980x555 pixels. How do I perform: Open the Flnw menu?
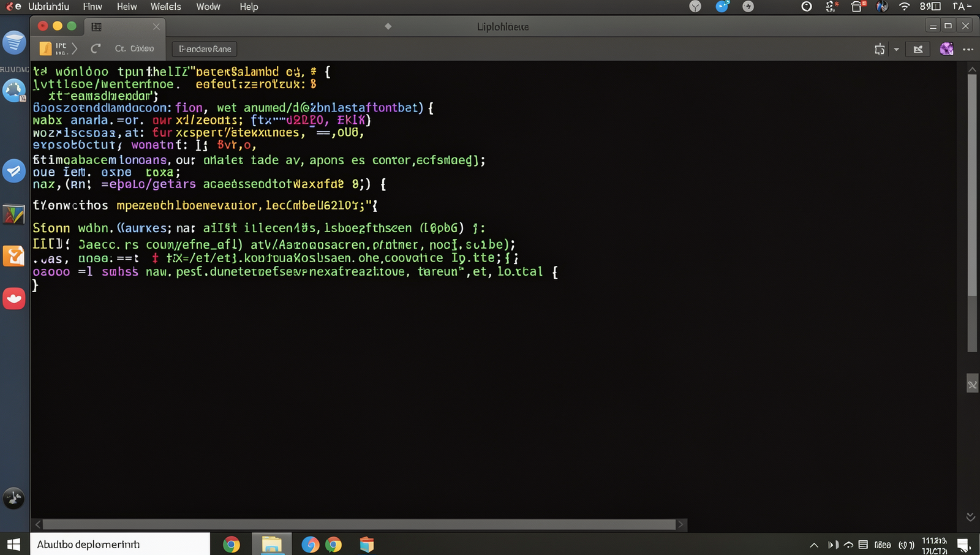92,7
